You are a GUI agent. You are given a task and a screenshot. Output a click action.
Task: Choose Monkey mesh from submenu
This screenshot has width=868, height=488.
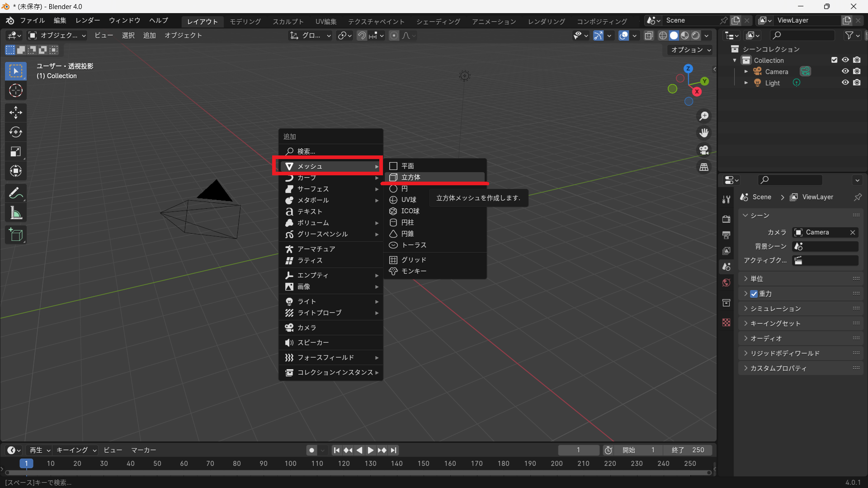click(414, 271)
